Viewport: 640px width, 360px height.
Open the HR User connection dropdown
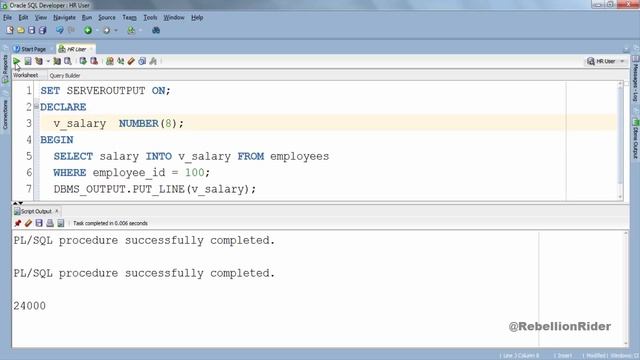tap(606, 61)
